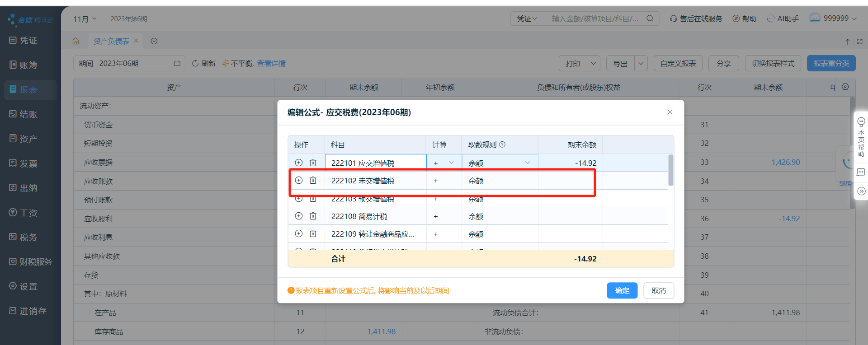The width and height of the screenshot is (868, 345).
Task: Click the 查看详情 link
Action: pyautogui.click(x=271, y=64)
